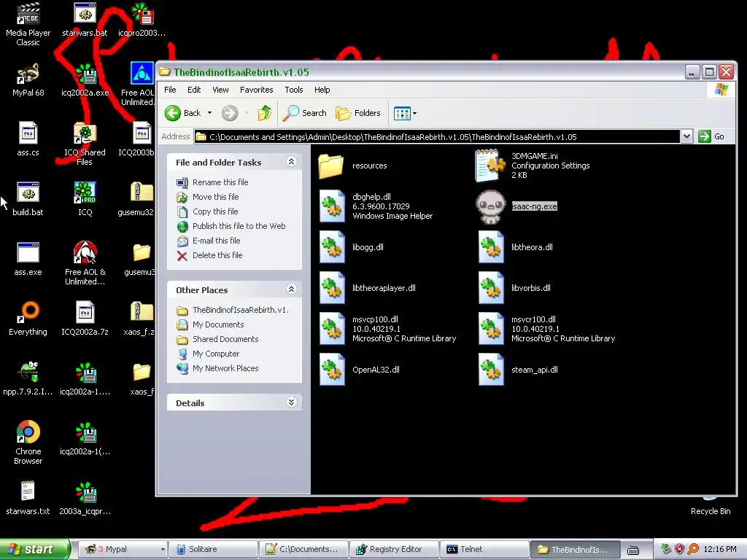
Task: Click E-mail this file
Action: [x=216, y=241]
